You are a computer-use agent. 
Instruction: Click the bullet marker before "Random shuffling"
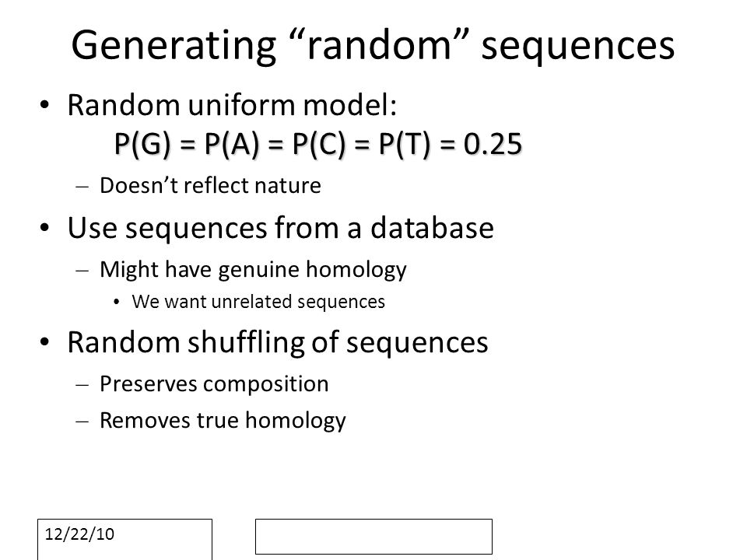(x=45, y=342)
